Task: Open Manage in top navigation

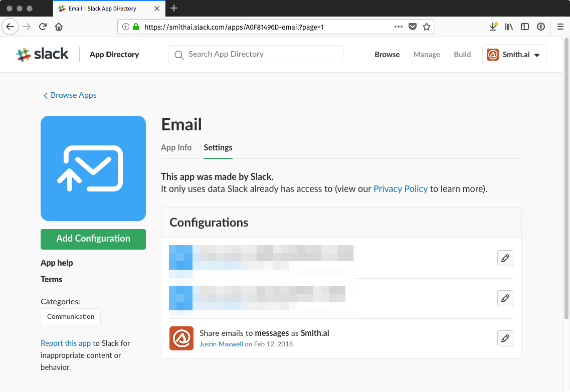Action: click(427, 55)
